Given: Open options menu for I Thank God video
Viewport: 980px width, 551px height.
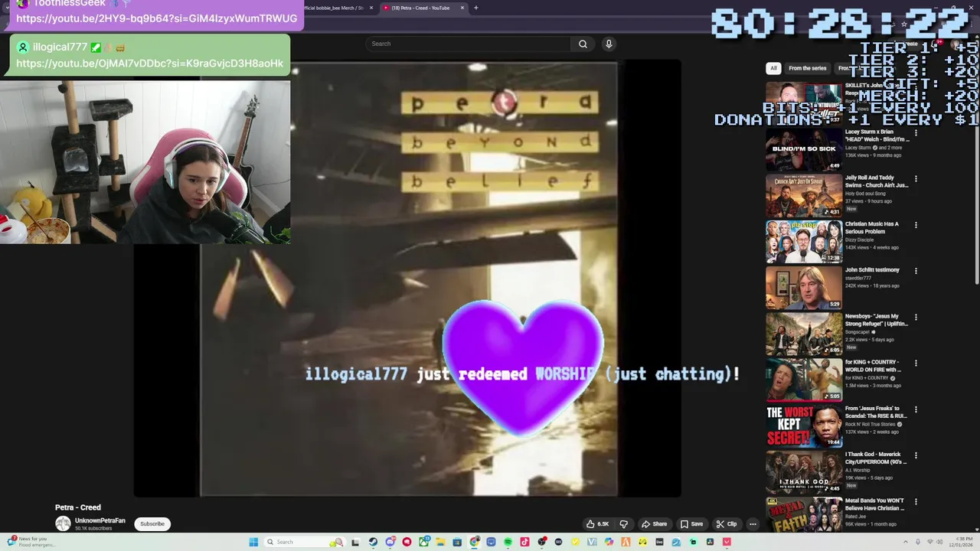Looking at the screenshot, I should 916,455.
